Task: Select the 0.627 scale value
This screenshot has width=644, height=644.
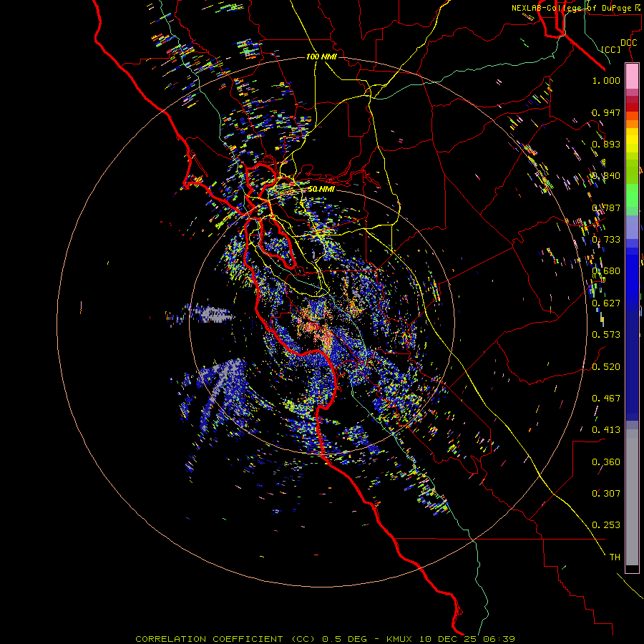Action: pyautogui.click(x=606, y=303)
